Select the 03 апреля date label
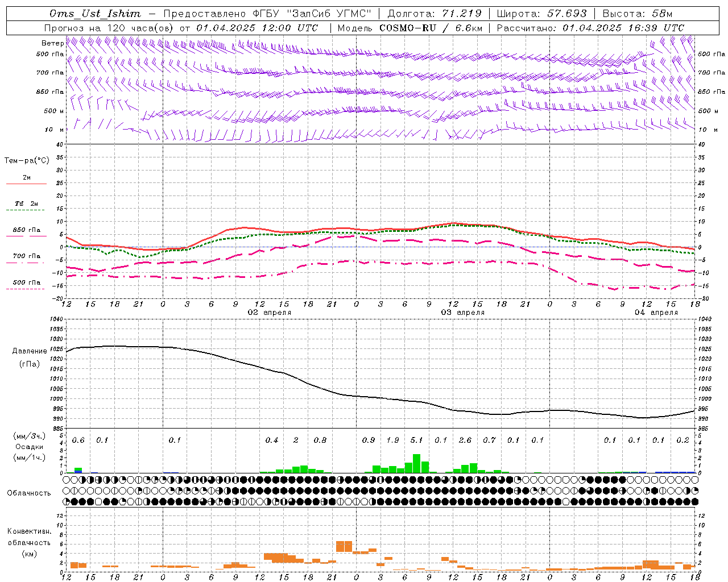Screen dimensions: 728x582 [x=463, y=313]
